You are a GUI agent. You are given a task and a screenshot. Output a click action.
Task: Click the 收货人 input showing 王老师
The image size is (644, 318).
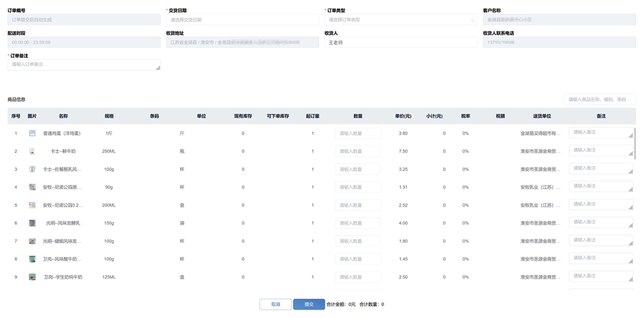(401, 42)
